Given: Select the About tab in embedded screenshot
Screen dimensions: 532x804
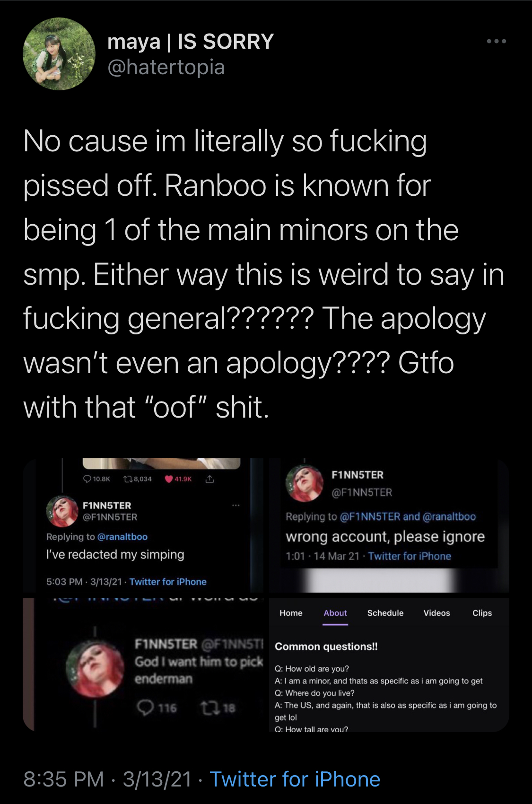Looking at the screenshot, I should click(x=335, y=613).
